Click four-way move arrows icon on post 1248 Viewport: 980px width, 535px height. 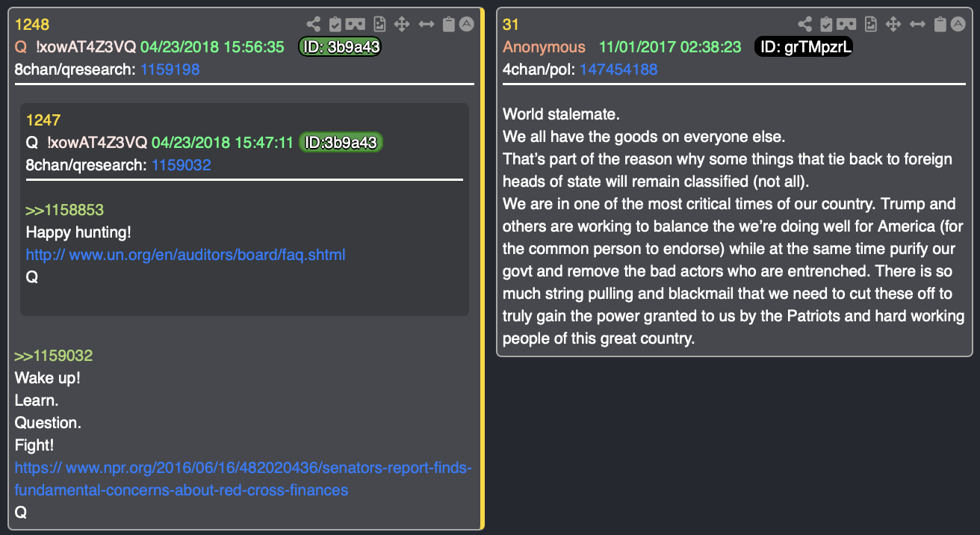(x=402, y=24)
